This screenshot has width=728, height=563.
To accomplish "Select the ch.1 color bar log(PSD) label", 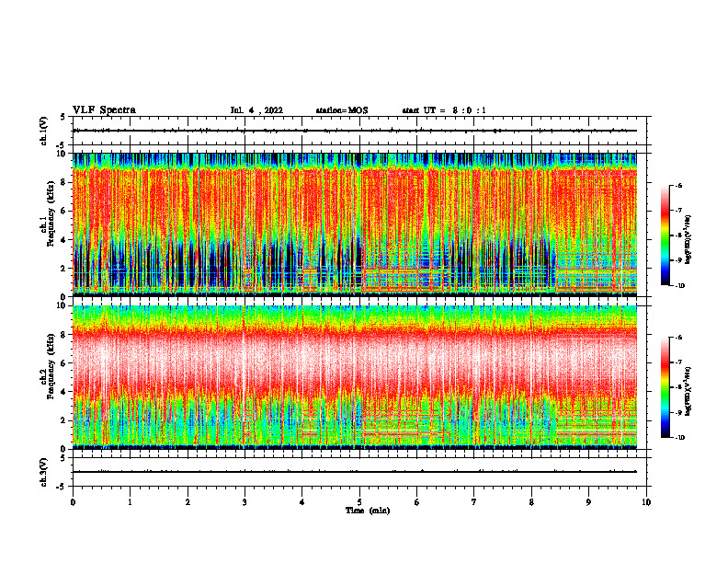I will click(x=688, y=240).
